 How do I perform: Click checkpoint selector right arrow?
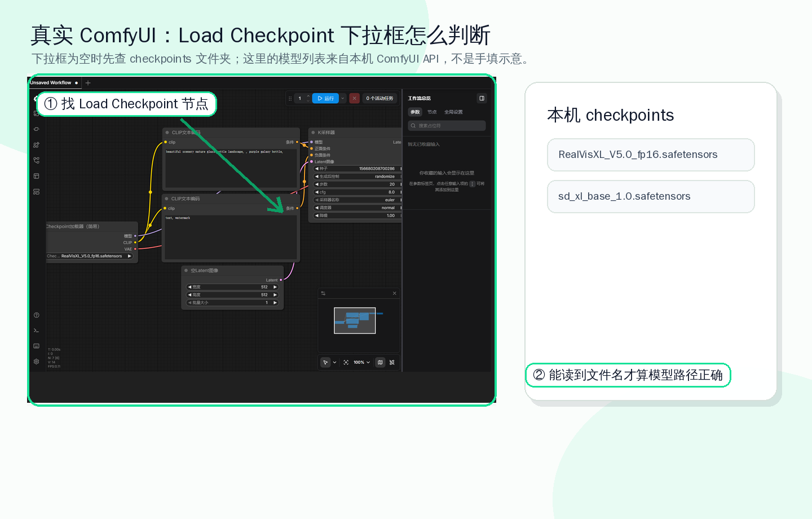tap(130, 256)
